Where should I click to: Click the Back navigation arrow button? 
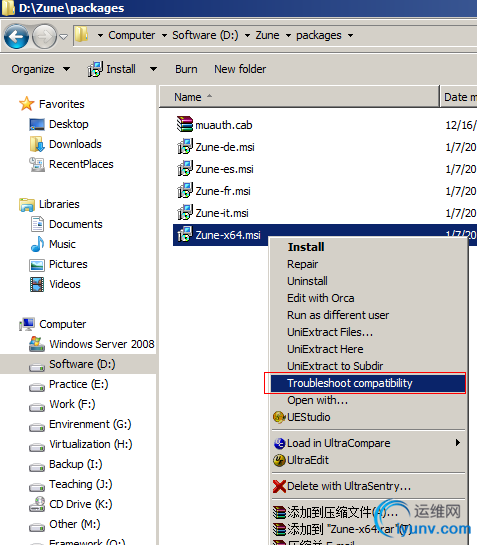coord(16,36)
